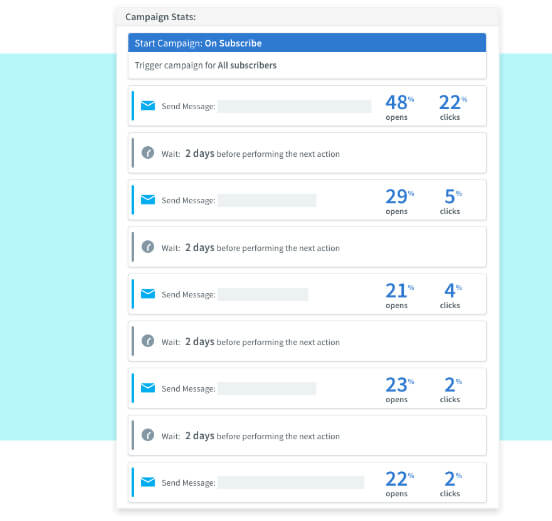Click the clock icon of the third Wait step

tap(148, 341)
